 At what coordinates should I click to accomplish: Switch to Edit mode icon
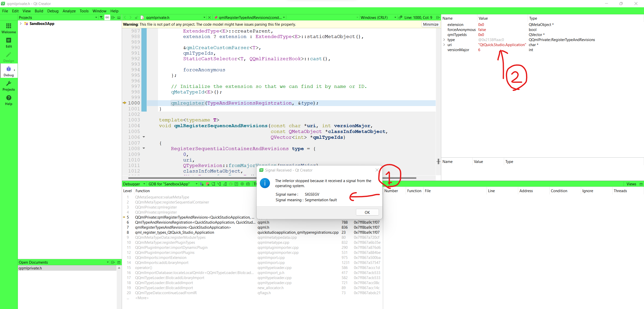point(9,42)
